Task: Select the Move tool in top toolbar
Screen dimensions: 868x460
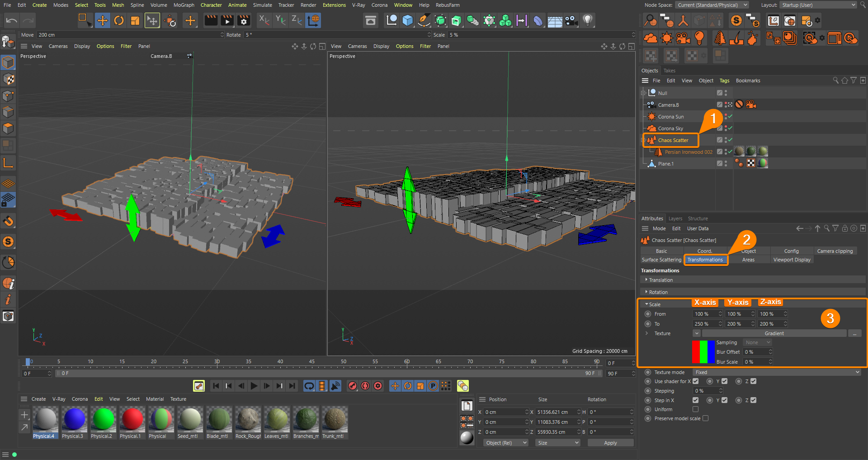Action: tap(103, 20)
